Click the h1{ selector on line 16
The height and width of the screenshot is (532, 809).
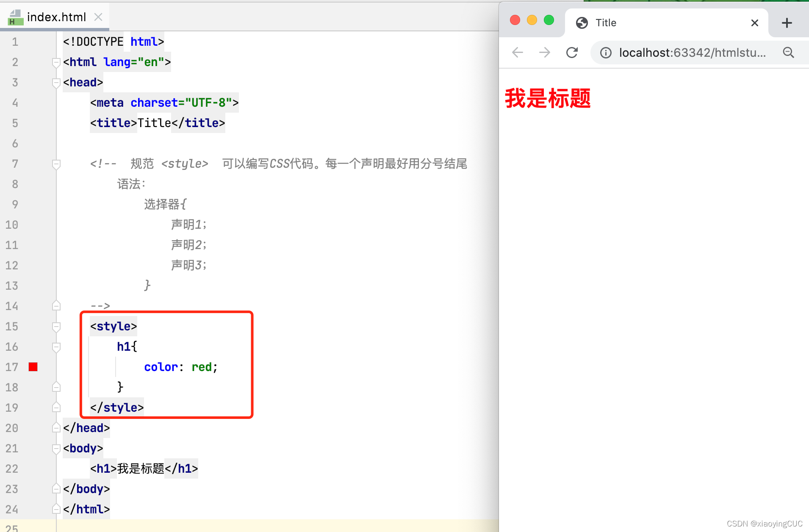tap(127, 346)
